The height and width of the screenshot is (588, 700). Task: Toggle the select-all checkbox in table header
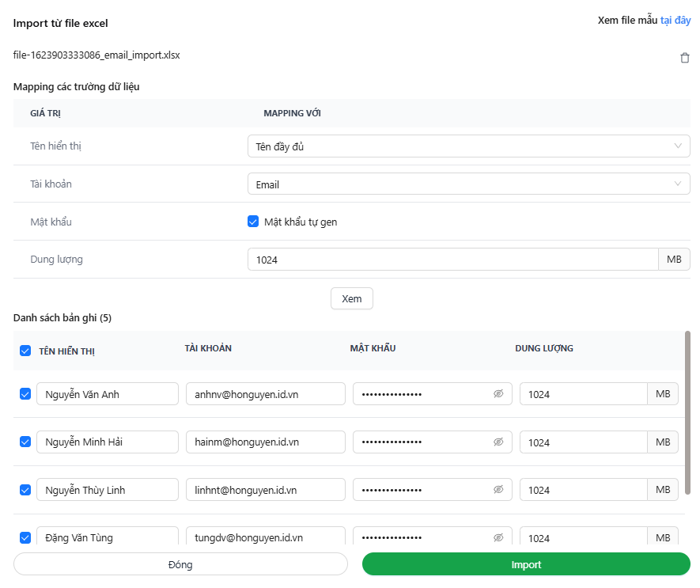tap(25, 351)
